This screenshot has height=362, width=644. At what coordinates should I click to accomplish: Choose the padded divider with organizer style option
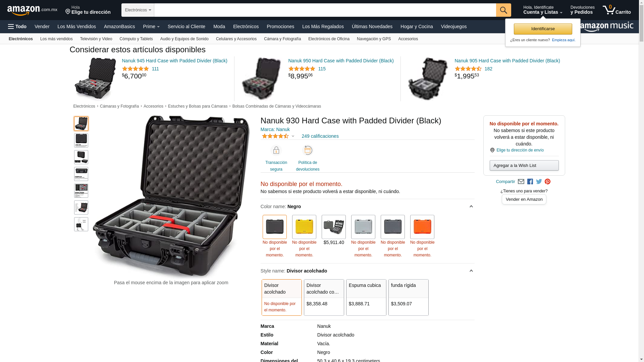pos(324,297)
